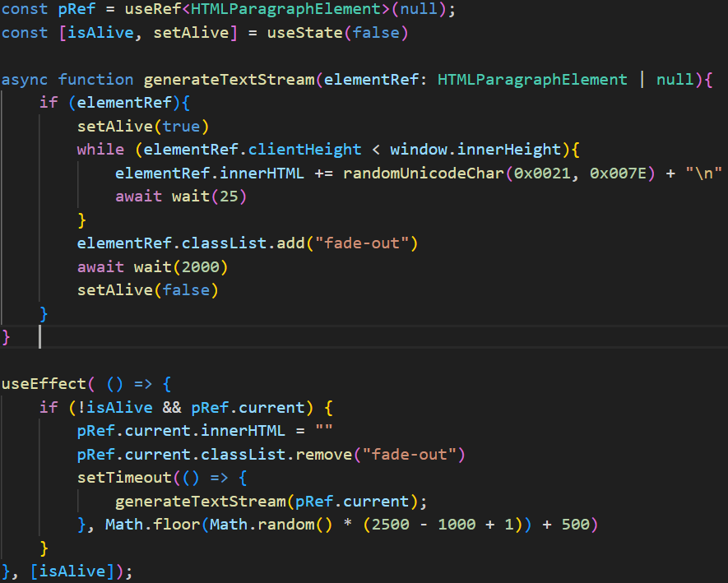
Task: Click useRef call on first line
Action: pyautogui.click(x=153, y=9)
